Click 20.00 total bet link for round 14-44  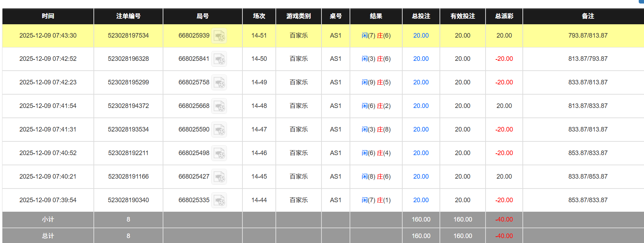[x=421, y=200]
